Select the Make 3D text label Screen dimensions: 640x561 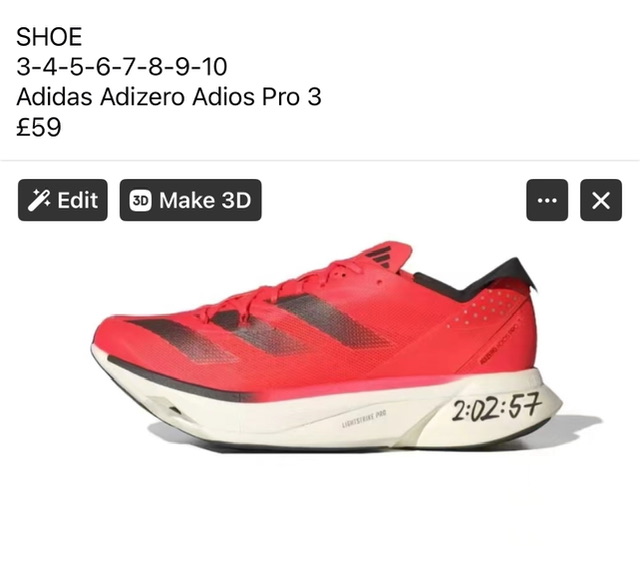click(205, 200)
